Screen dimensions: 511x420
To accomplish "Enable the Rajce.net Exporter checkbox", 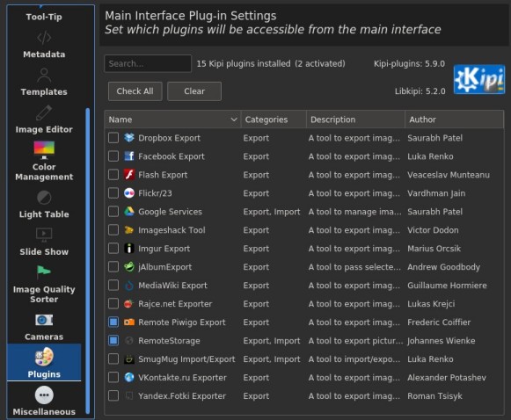I will 113,304.
